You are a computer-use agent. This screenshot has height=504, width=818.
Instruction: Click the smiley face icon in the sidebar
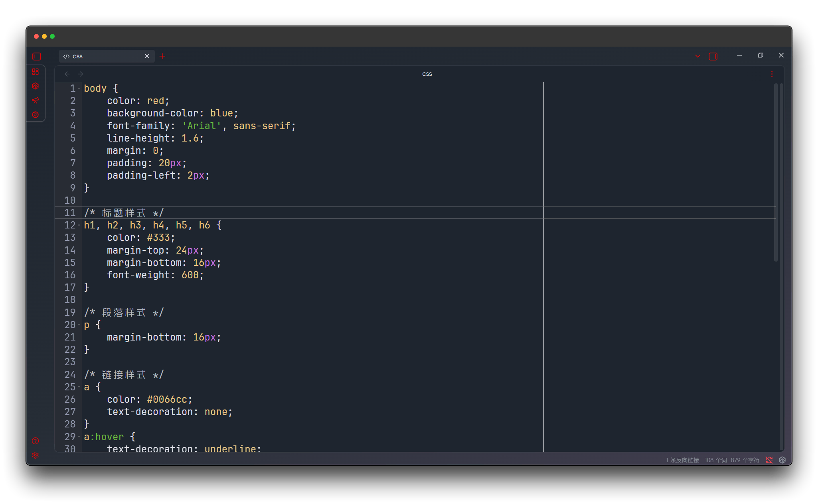point(36,114)
